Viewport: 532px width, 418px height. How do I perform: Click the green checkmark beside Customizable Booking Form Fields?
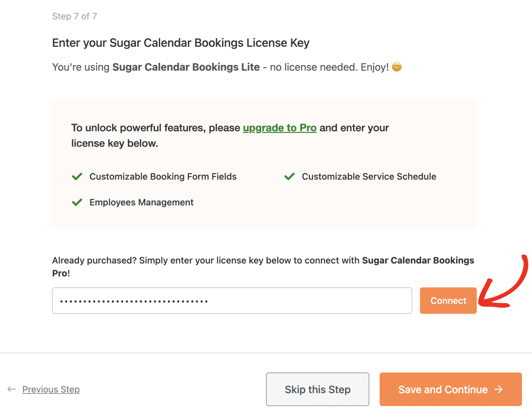point(76,176)
